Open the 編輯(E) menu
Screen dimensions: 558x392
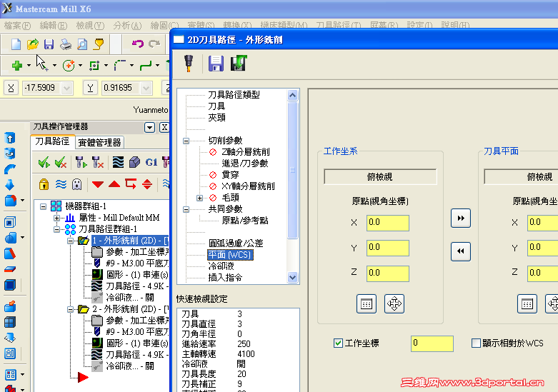click(54, 26)
